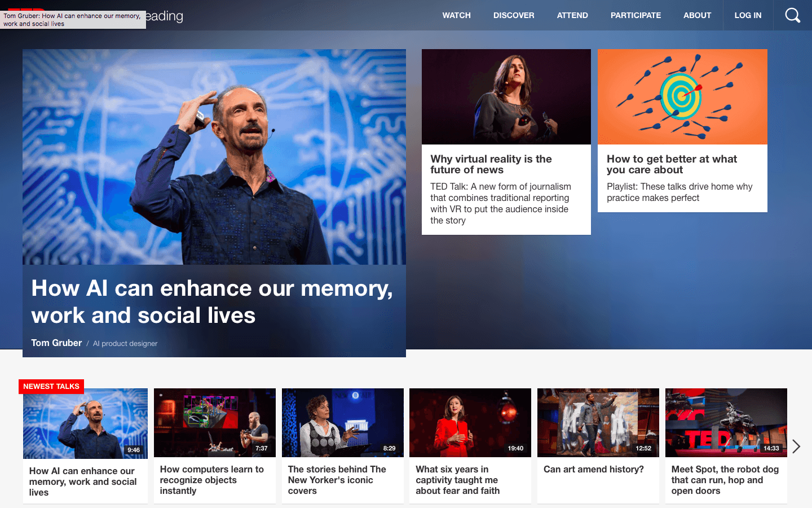The height and width of the screenshot is (508, 812).
Task: Open the ATTEND menu
Action: pos(572,15)
